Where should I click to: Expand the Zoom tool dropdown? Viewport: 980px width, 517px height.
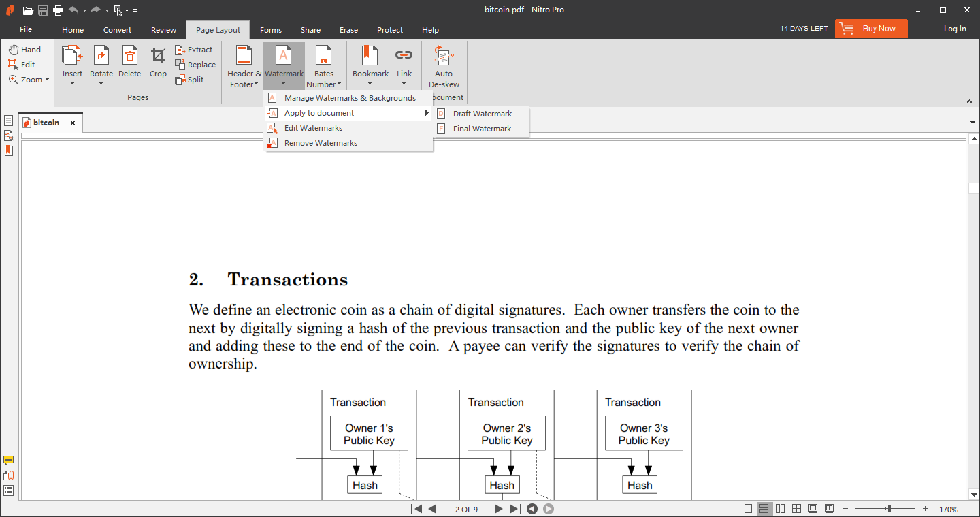47,80
